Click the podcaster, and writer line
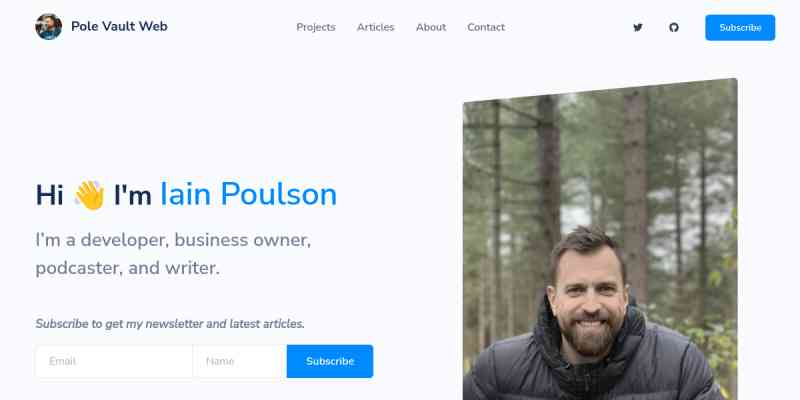The width and height of the screenshot is (800, 400). point(128,268)
